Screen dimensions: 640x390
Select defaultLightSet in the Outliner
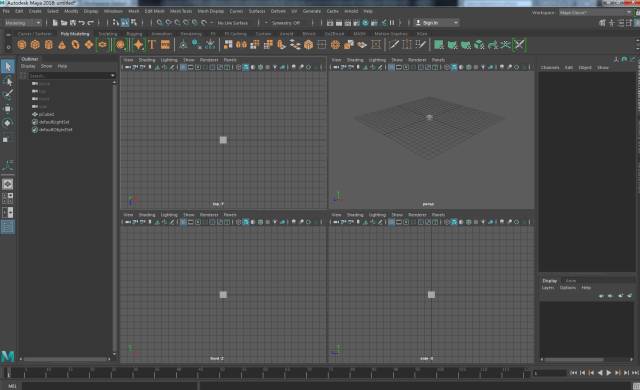click(54, 122)
